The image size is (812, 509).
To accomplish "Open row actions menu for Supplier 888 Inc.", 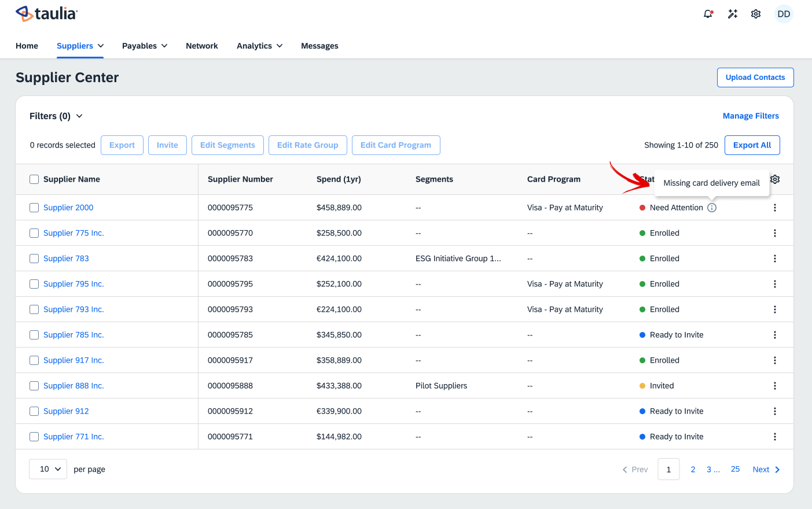I will (x=775, y=386).
